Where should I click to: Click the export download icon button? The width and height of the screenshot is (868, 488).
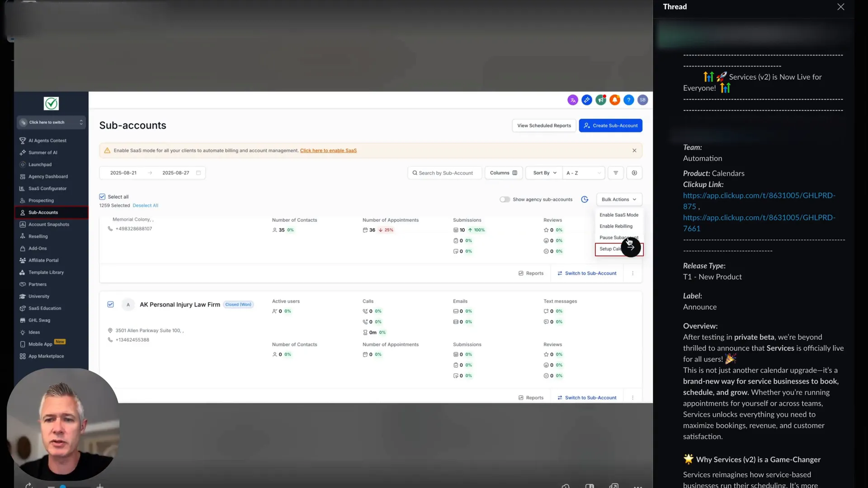click(634, 173)
